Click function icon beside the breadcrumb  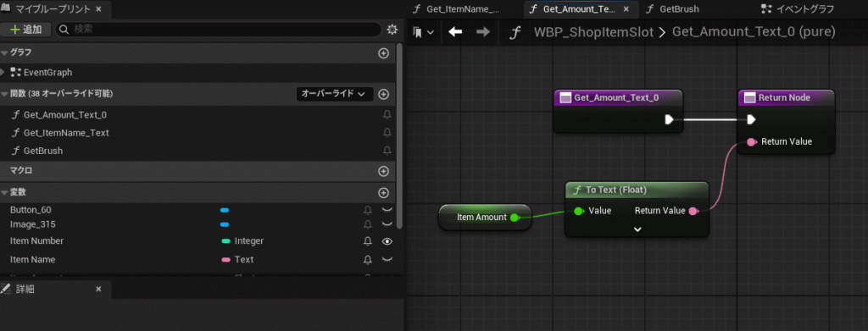pos(515,33)
